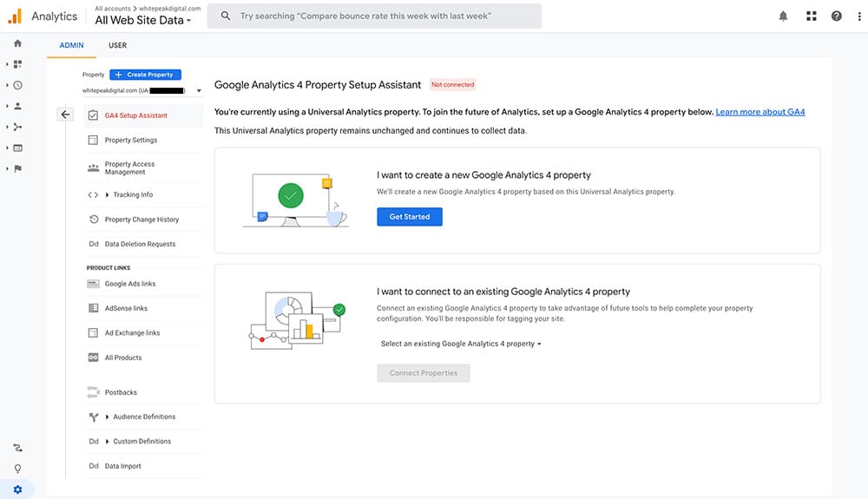Click Property Change History icon
Image resolution: width=868 pixels, height=499 pixels.
pyautogui.click(x=94, y=219)
